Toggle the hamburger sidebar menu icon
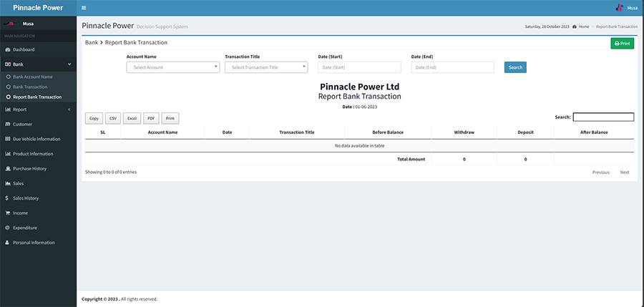 coord(84,8)
